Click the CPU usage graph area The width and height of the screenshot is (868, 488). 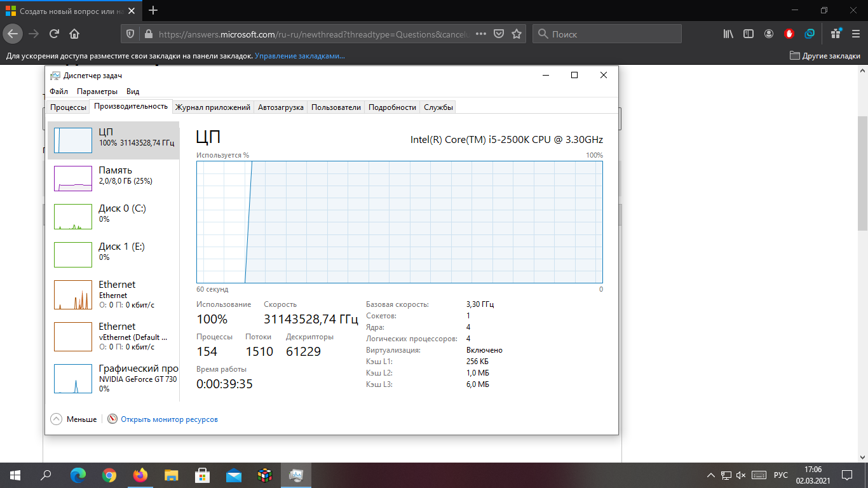click(400, 222)
